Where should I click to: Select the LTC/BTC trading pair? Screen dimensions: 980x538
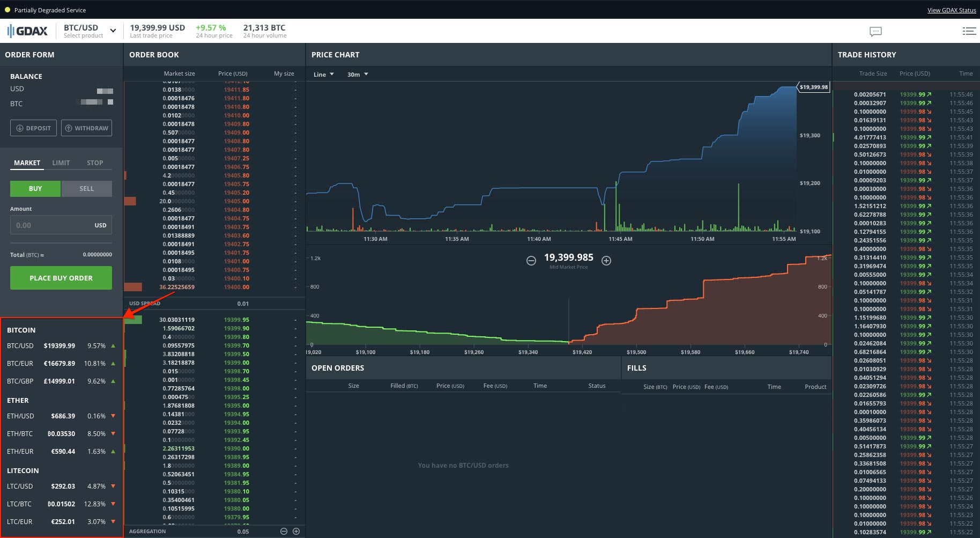pyautogui.click(x=61, y=504)
